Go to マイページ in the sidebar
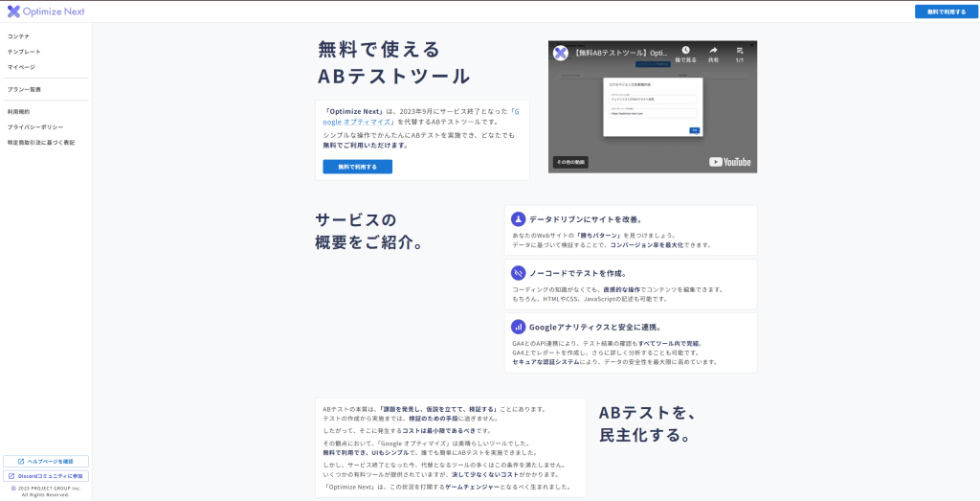This screenshot has height=501, width=980. (x=21, y=67)
